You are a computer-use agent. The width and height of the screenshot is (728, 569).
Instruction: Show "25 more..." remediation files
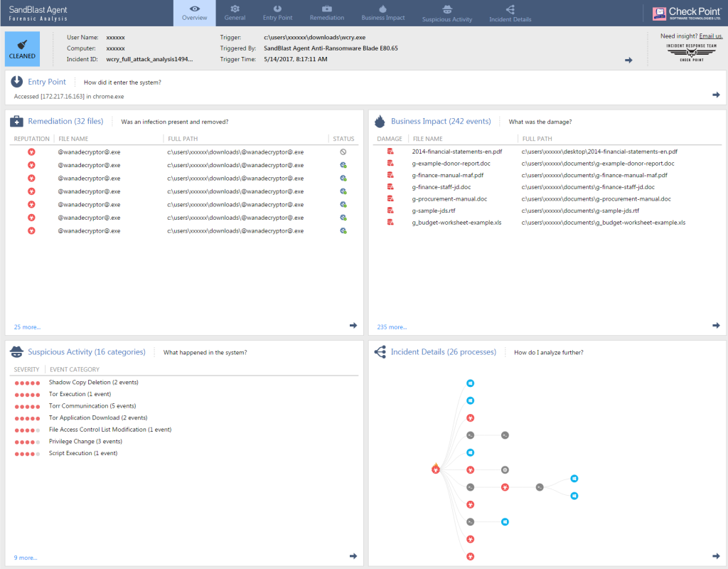tap(28, 327)
